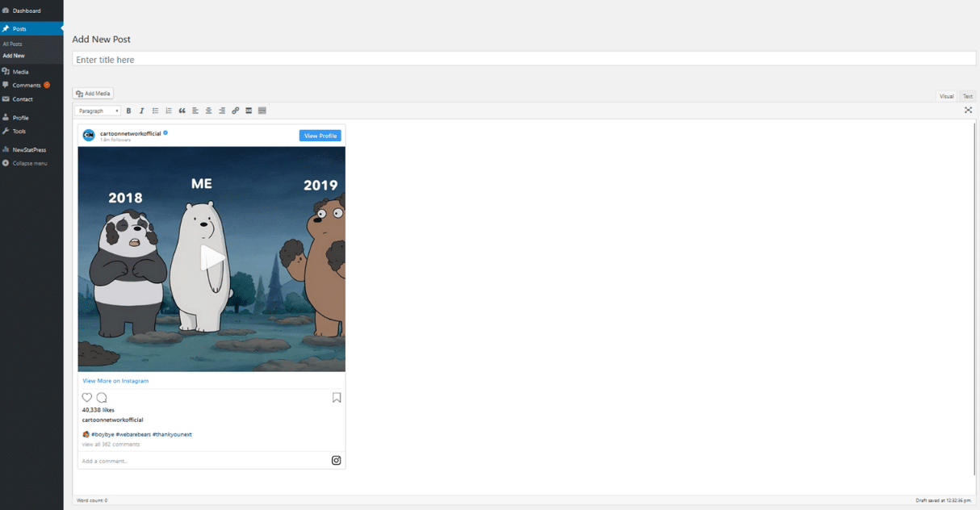This screenshot has width=980, height=510.
Task: Insert a numbered list
Action: [169, 111]
